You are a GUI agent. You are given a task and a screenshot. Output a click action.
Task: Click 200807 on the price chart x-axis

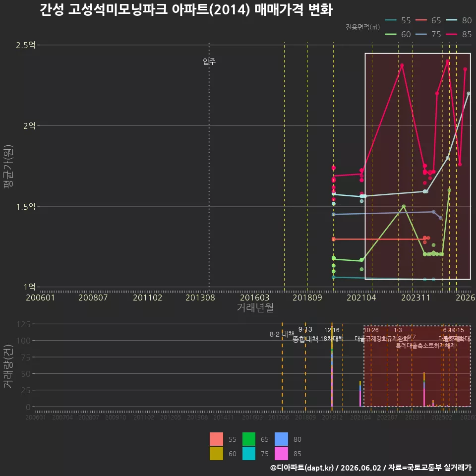[x=93, y=297]
